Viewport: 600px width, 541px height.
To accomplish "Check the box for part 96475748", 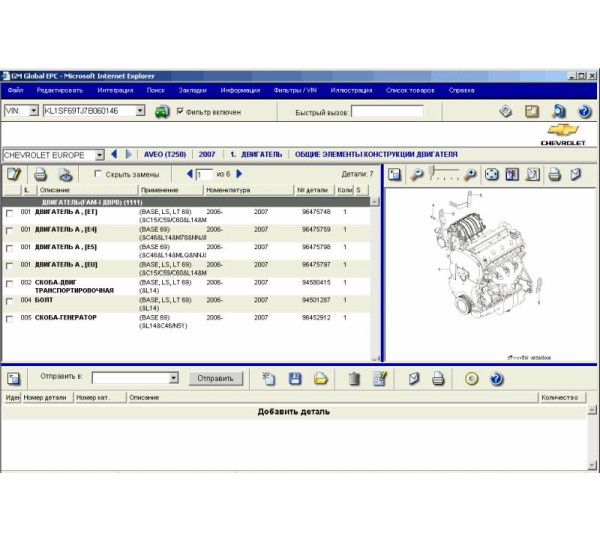I will click(x=10, y=213).
